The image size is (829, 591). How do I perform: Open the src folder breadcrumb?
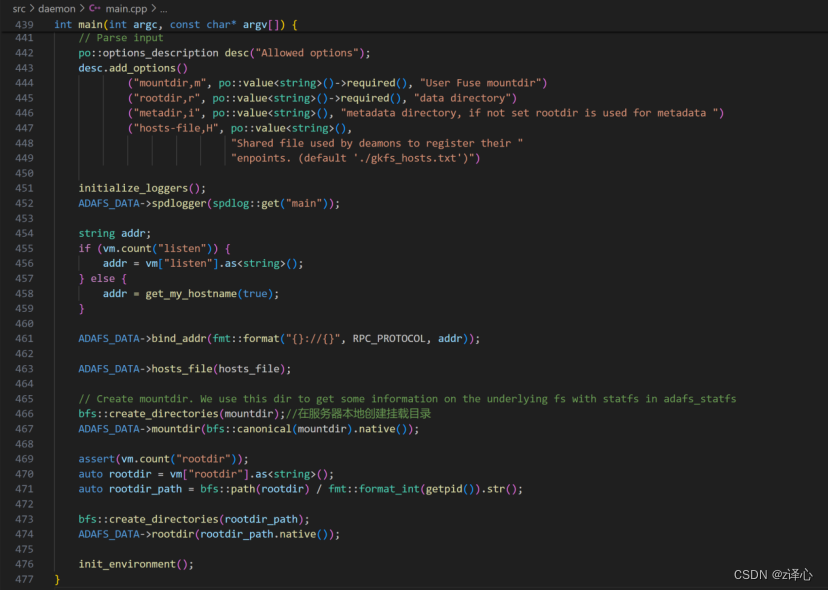[x=19, y=8]
